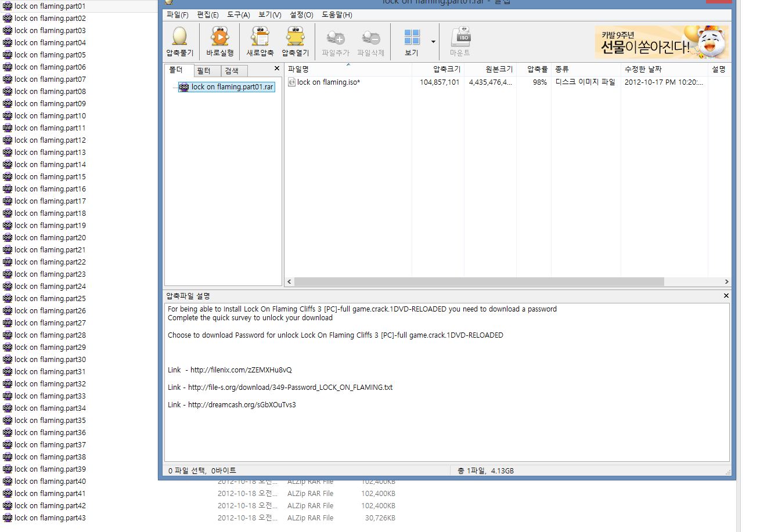Close the 압축파일 설명 panel
The height and width of the screenshot is (532, 760).
726,296
